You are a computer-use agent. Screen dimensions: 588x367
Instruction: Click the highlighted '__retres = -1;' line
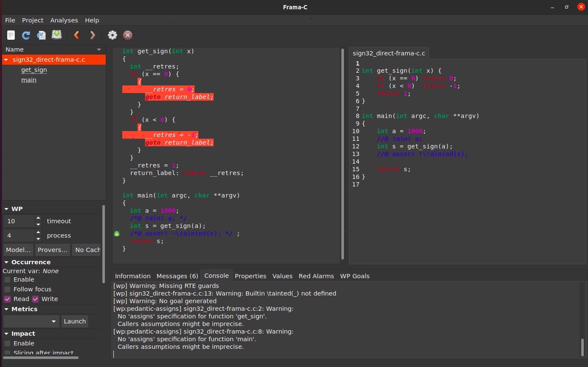tap(160, 135)
